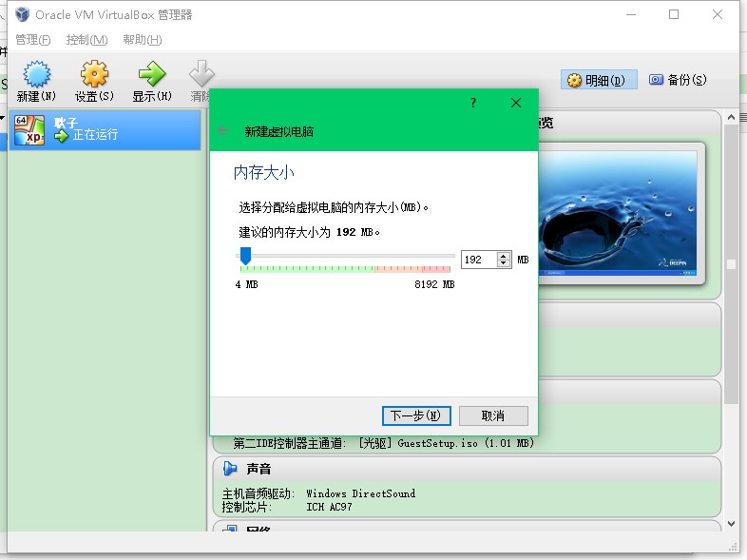Open the 帮助(H) menu

(143, 40)
